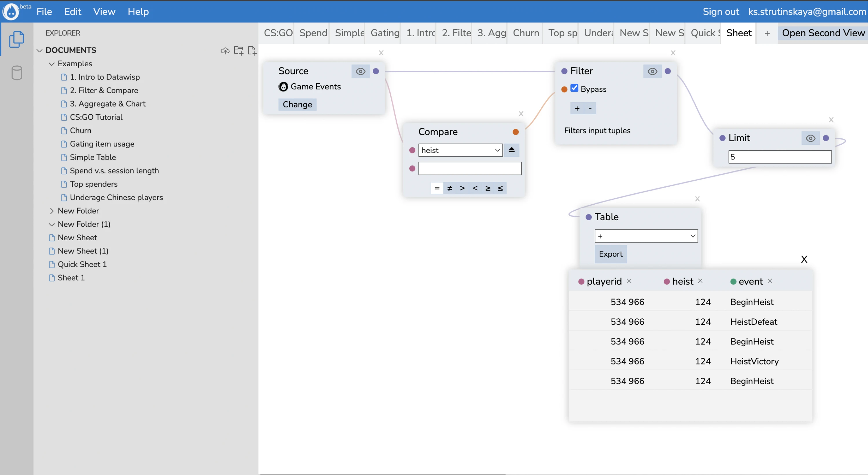The image size is (868, 475).
Task: Toggle the Source node preview eye
Action: pyautogui.click(x=360, y=71)
